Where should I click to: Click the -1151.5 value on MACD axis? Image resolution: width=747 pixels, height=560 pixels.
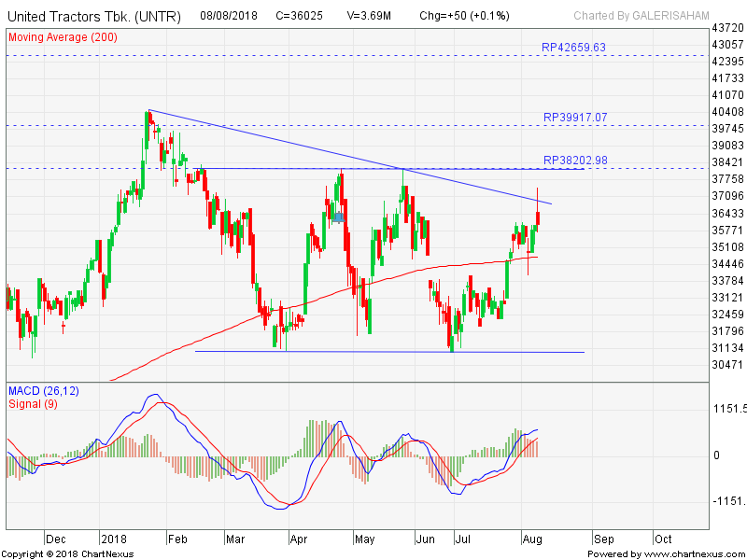pos(728,502)
